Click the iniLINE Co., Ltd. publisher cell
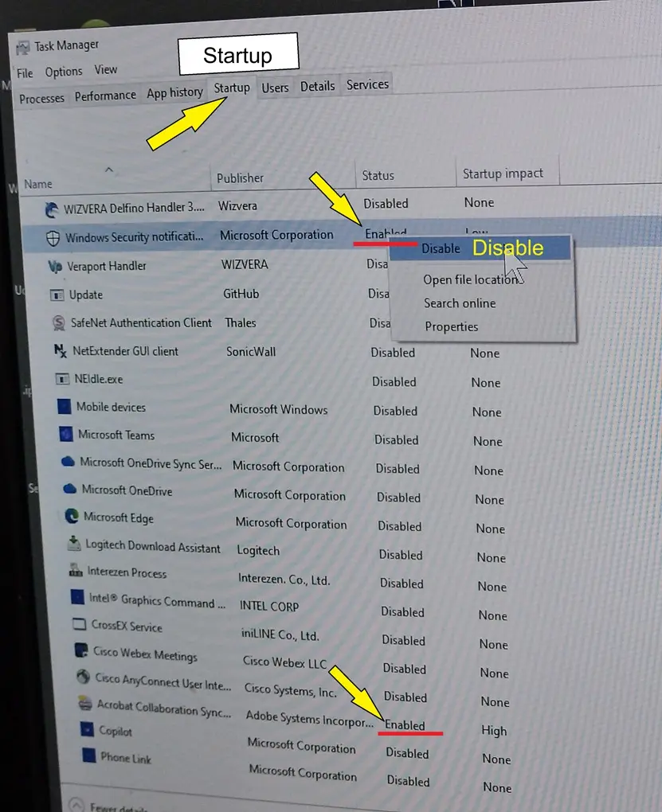This screenshot has width=662, height=812. 280,635
